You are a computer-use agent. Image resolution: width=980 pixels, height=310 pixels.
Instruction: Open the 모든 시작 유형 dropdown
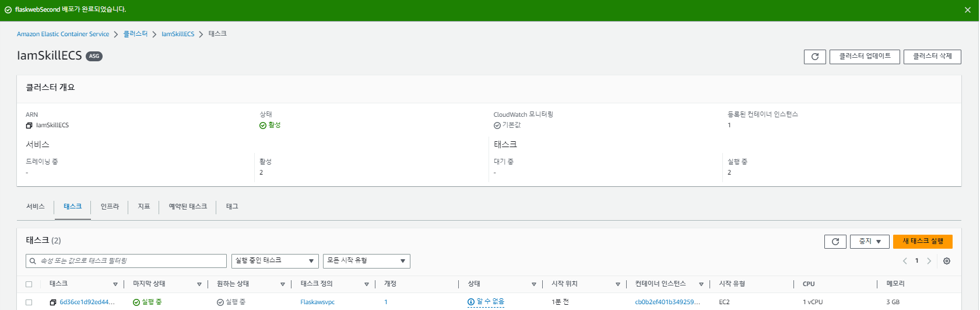point(367,261)
